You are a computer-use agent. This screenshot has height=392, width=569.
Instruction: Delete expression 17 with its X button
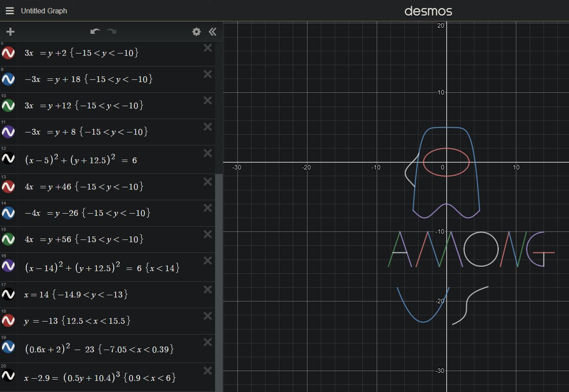point(208,289)
